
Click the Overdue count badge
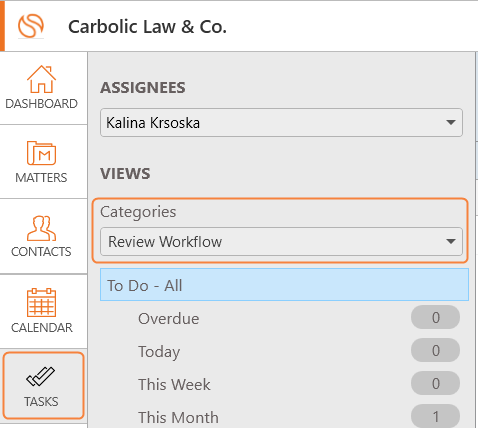435,317
